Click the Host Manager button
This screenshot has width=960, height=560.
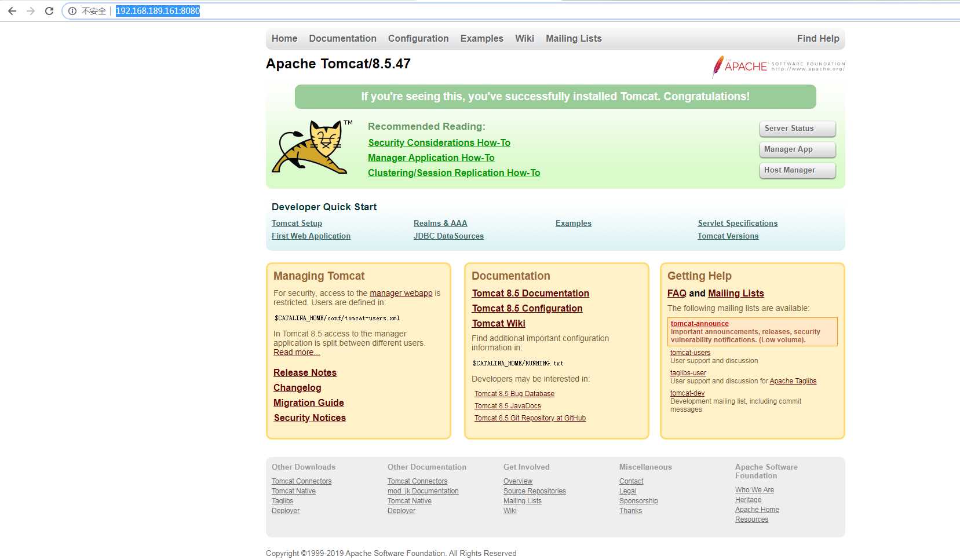[x=797, y=170]
